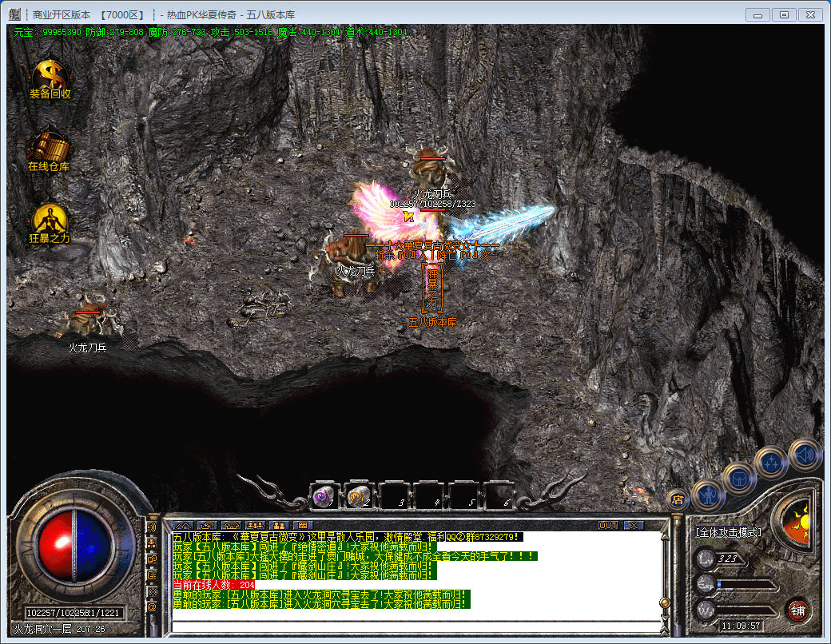Viewport: 831px width, 644px height.
Task: Click the gold chat scrollbar knob
Action: point(665,602)
